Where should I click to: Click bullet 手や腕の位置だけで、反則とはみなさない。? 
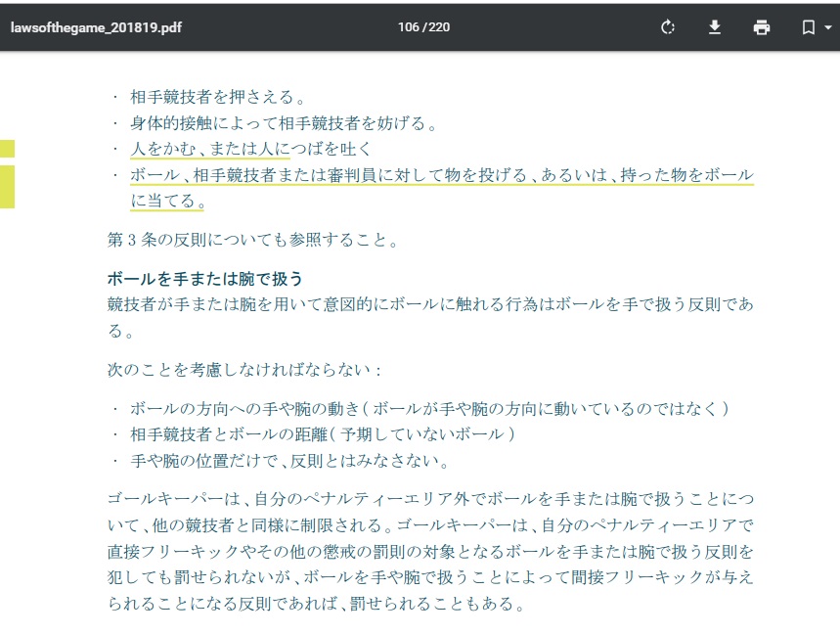point(289,460)
